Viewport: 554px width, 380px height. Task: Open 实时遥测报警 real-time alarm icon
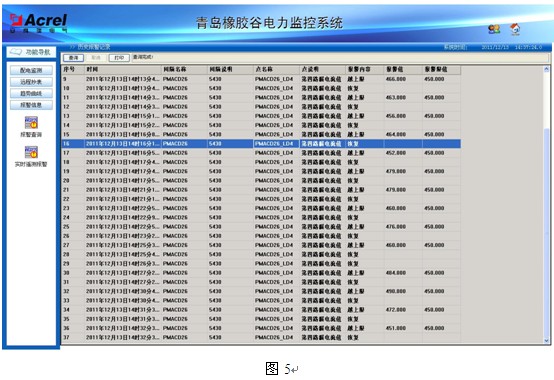coord(31,152)
